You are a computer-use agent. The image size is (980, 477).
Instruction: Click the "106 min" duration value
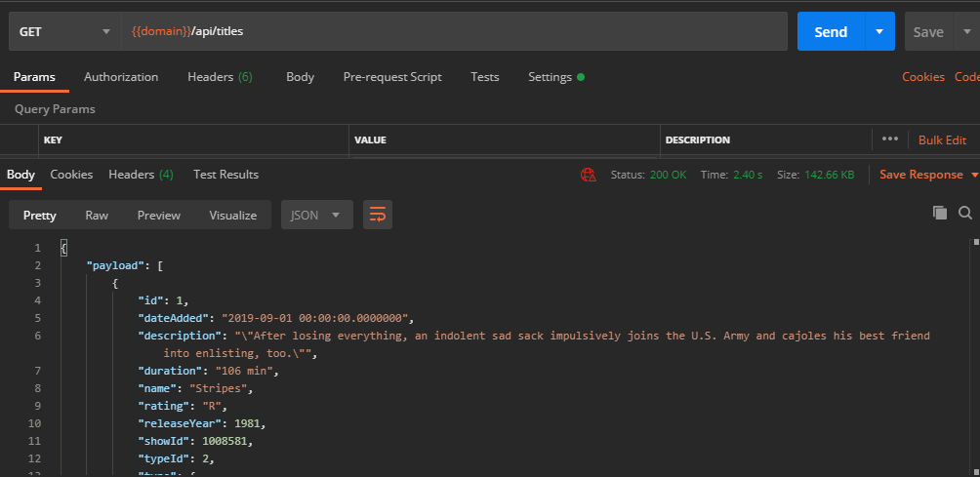(244, 371)
